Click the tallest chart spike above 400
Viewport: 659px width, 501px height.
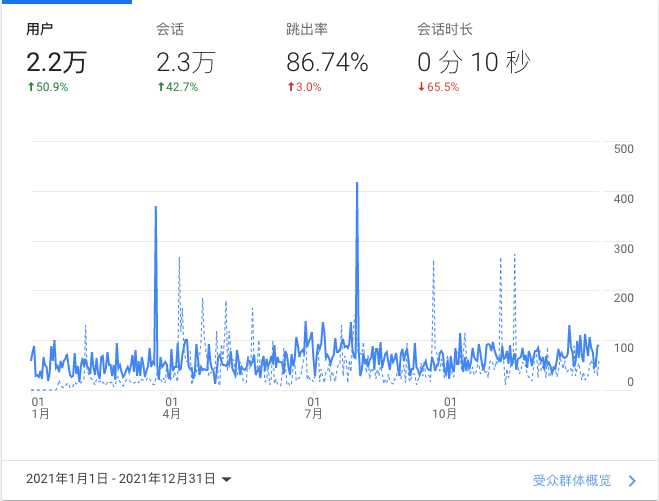tap(357, 186)
